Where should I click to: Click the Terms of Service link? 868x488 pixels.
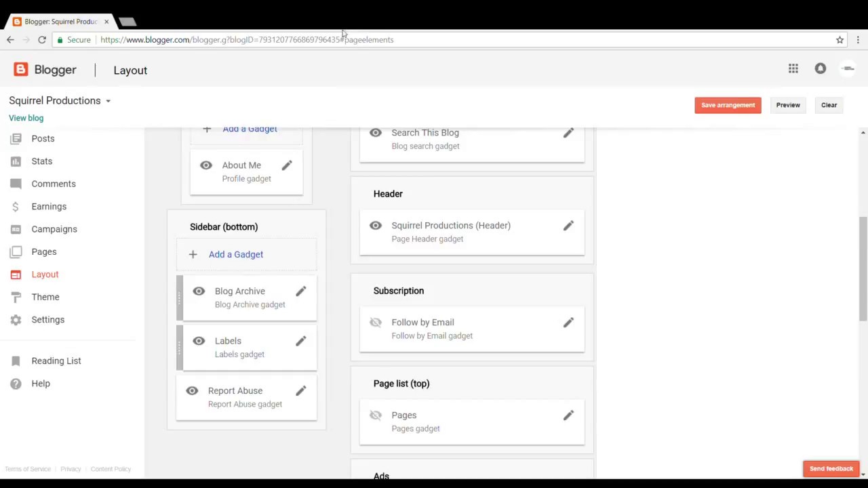coord(28,469)
